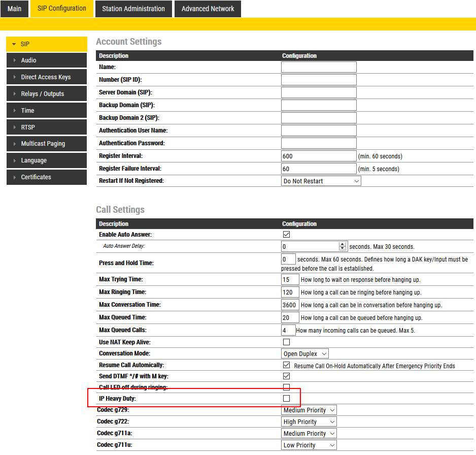Open the Advanced Network tab

point(208,9)
